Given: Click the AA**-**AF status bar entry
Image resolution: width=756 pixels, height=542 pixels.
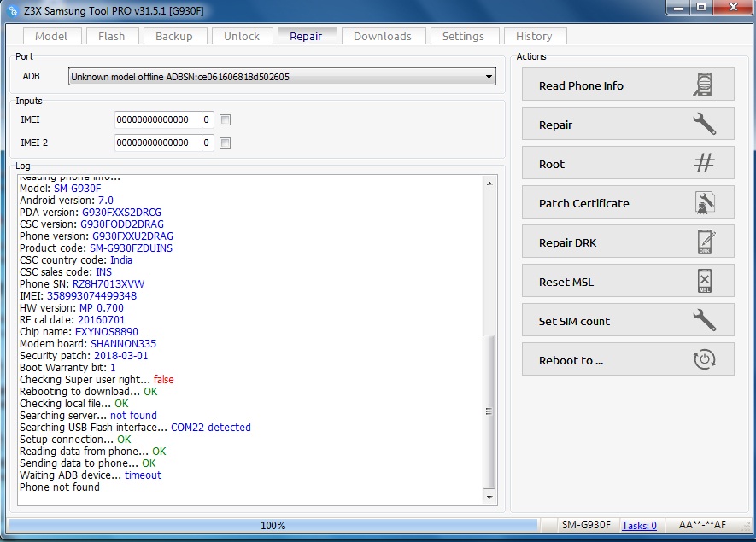Looking at the screenshot, I should coord(702,525).
